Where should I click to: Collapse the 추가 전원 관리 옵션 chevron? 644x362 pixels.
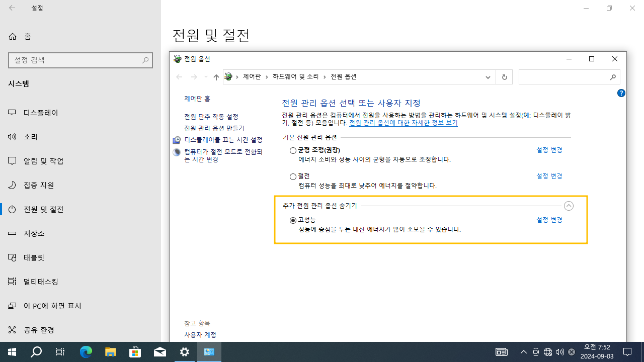[x=569, y=206]
